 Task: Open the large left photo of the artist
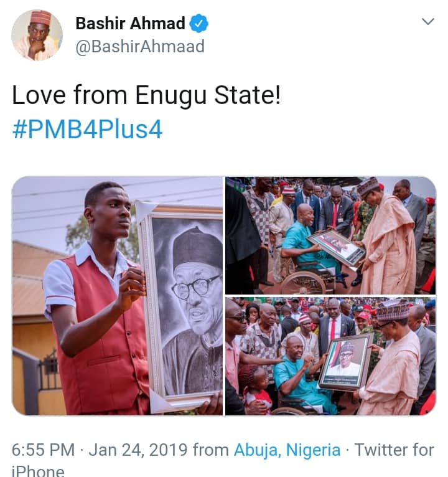117,296
